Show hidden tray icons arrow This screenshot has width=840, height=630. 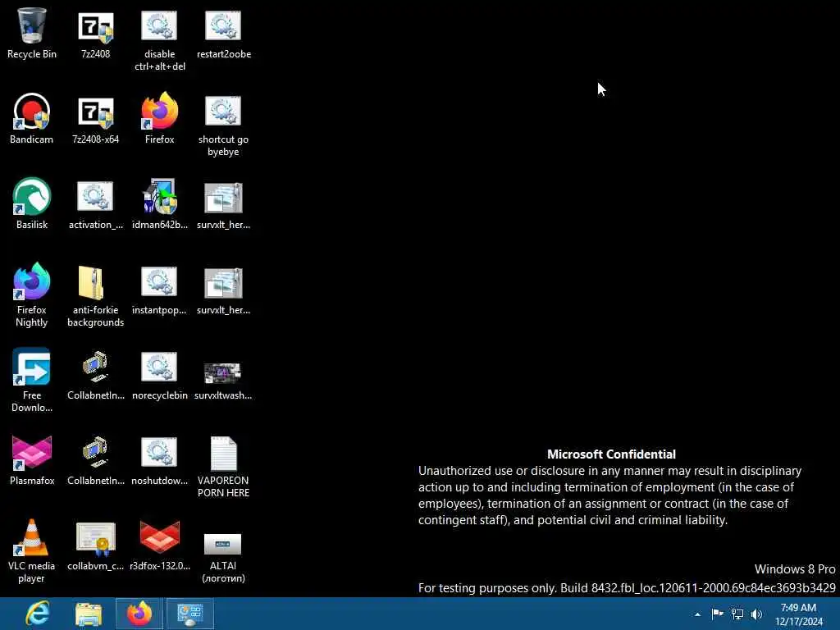[697, 614]
